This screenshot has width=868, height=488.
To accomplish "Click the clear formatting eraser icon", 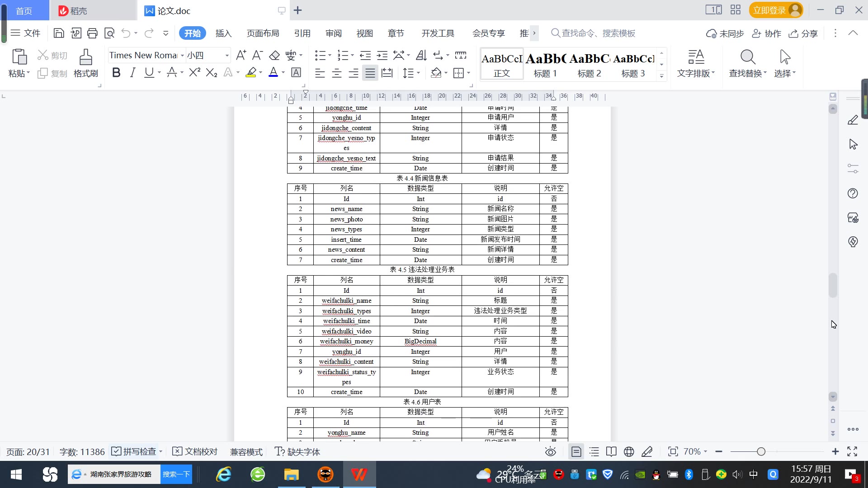I will pos(274,55).
